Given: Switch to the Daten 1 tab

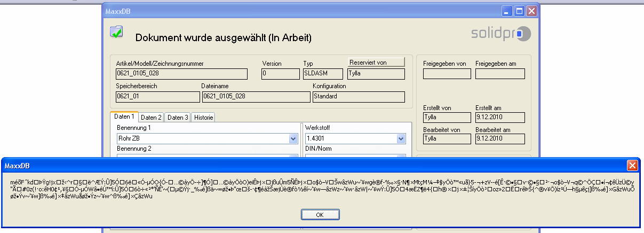Looking at the screenshot, I should 124,117.
